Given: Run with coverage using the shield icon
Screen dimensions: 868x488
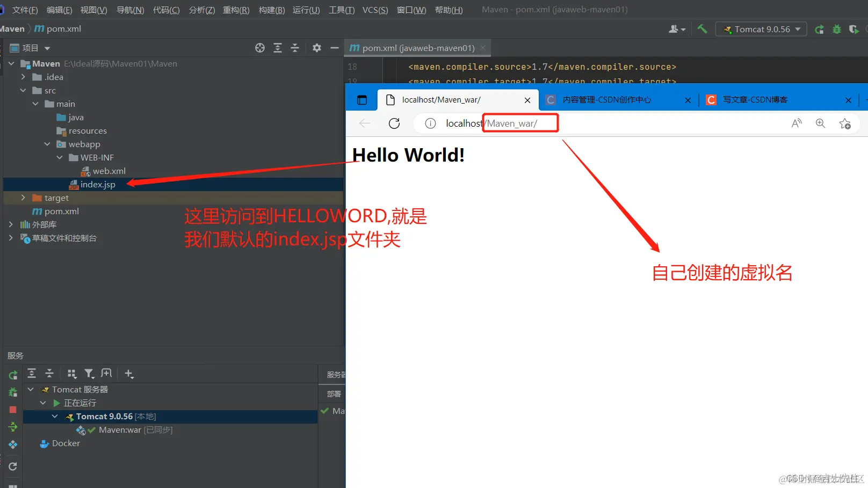Looking at the screenshot, I should click(853, 30).
